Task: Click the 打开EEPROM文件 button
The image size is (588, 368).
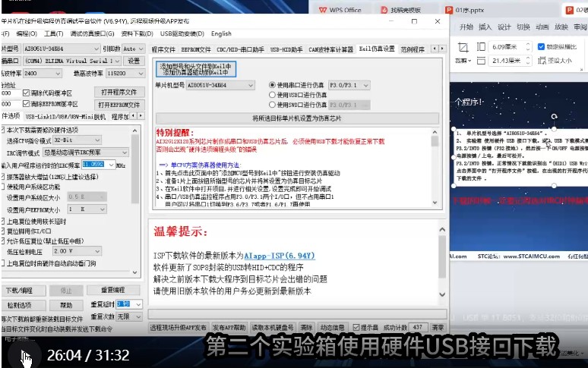Action: [x=119, y=105]
